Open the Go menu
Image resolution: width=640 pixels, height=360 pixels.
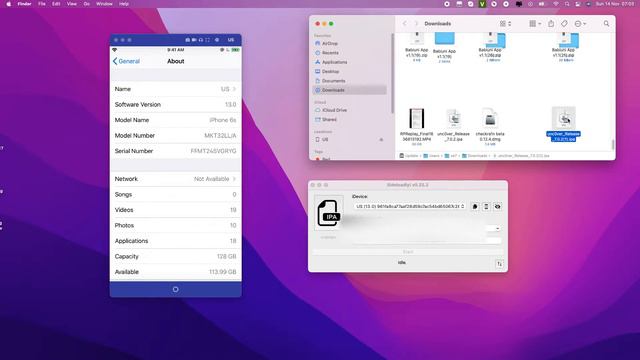coord(87,4)
